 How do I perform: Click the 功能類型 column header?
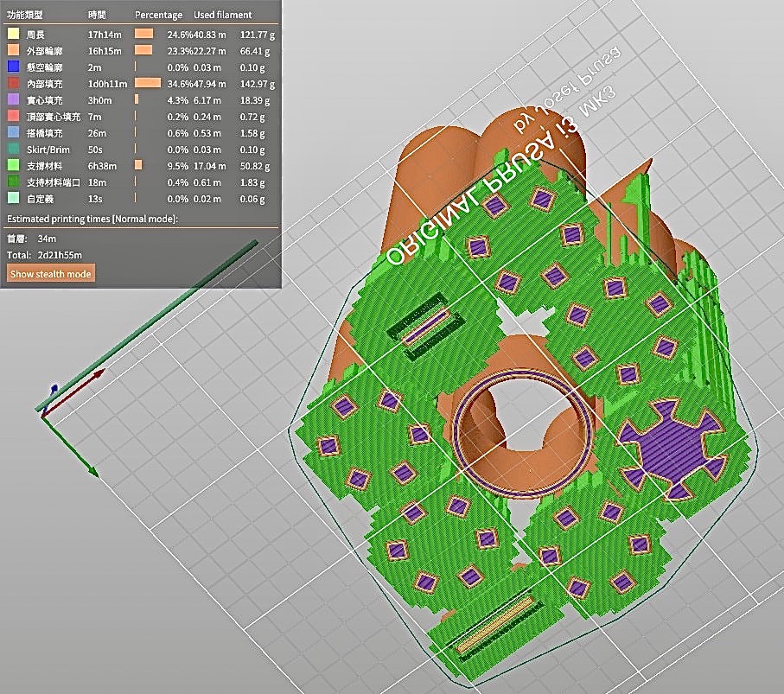pos(22,15)
